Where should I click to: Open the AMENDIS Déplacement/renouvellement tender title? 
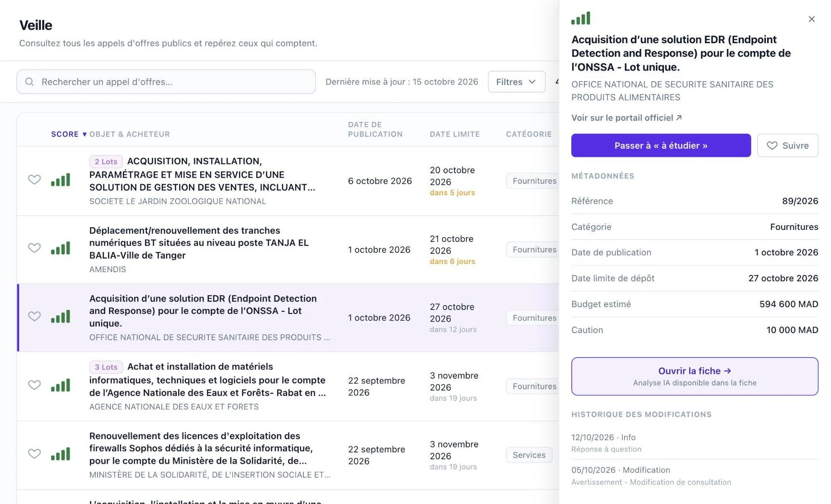(199, 243)
